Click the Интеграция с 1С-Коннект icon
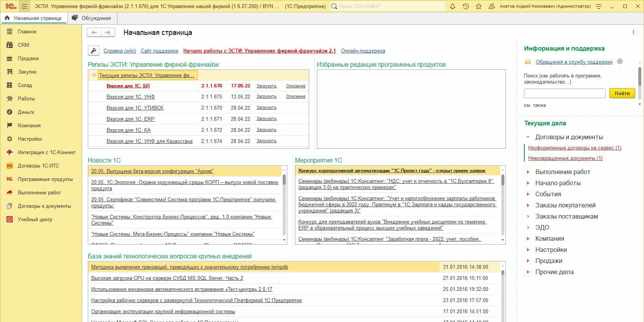The width and height of the screenshot is (644, 322). 10,152
